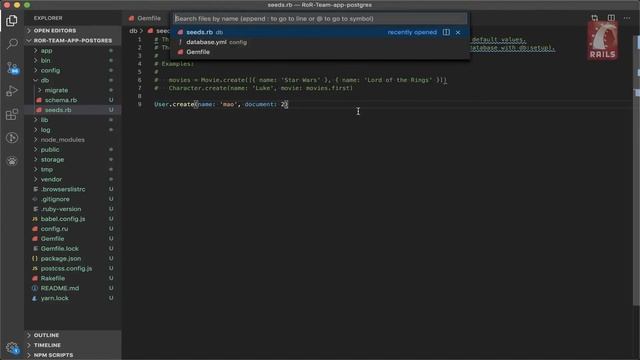Collapse the db folder
The image size is (640, 360).
73,80
